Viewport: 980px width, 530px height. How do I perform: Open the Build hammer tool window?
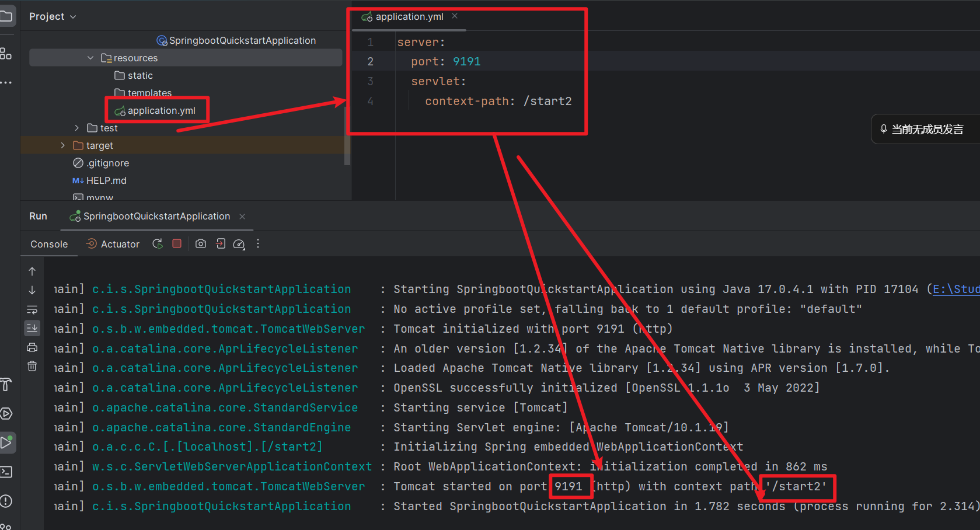[6, 384]
